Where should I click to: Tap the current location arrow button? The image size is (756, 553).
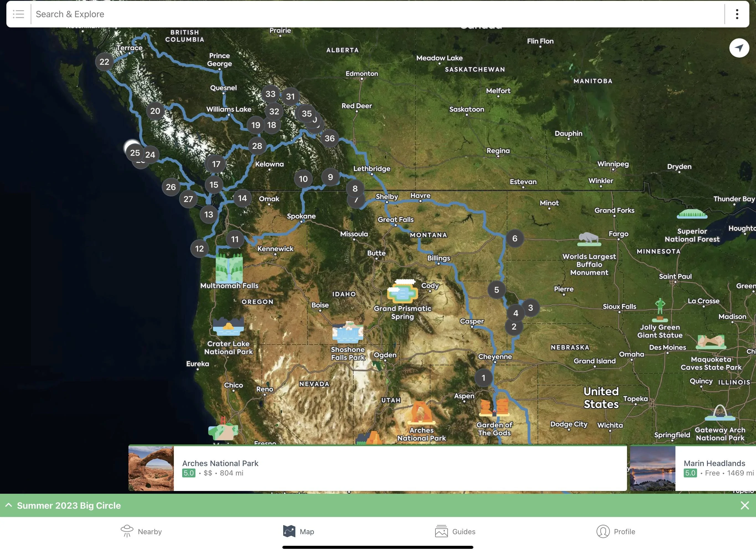point(739,48)
